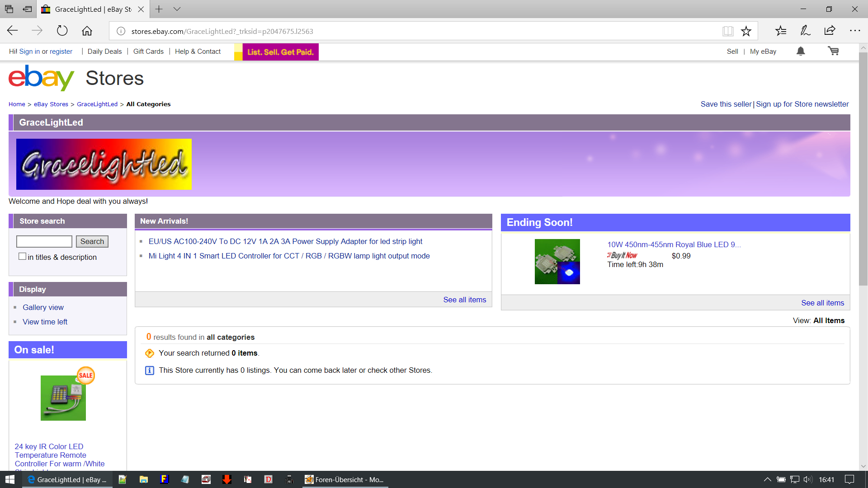Open the Favorites hub icon
Screen dimensions: 868x488
point(781,31)
